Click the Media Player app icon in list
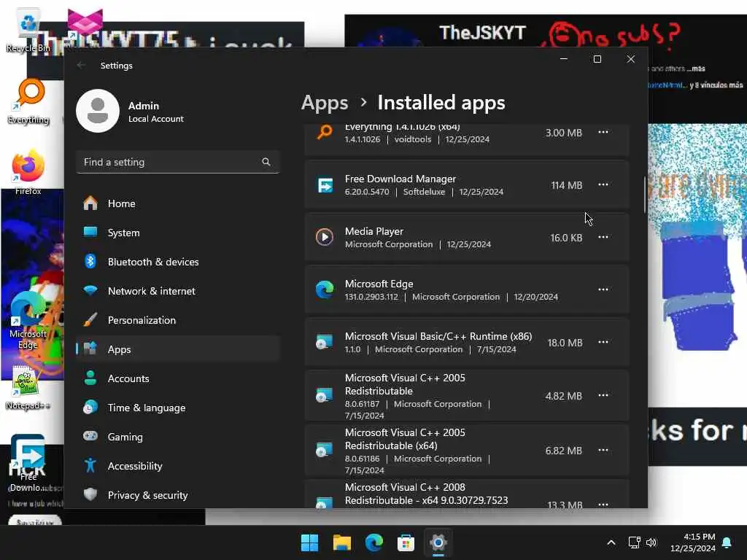 (325, 237)
